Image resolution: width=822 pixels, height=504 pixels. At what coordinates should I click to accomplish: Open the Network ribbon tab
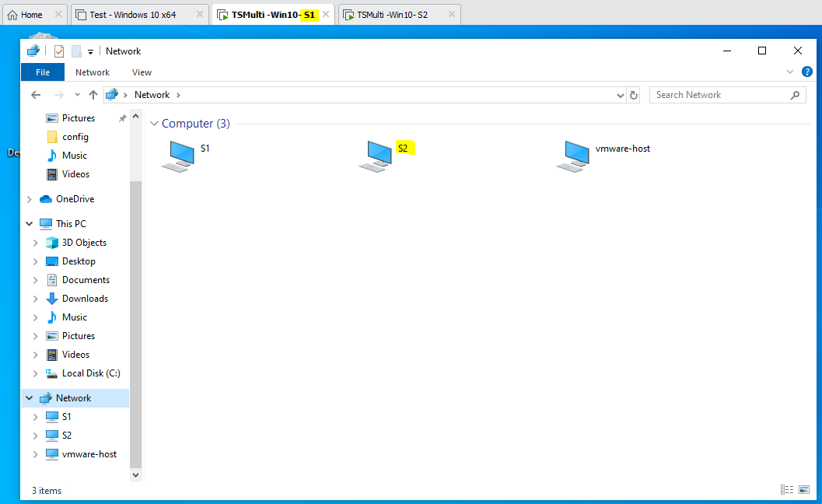point(93,72)
